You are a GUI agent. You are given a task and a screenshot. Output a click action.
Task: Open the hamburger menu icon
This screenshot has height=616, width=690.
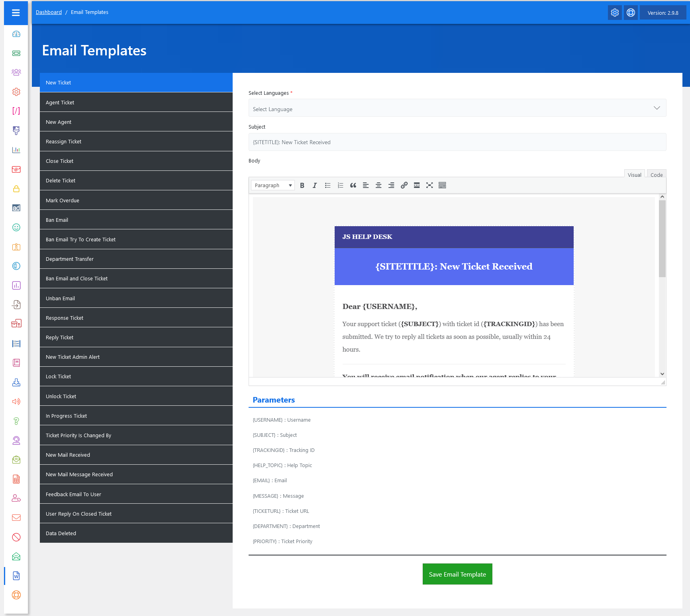tap(16, 13)
